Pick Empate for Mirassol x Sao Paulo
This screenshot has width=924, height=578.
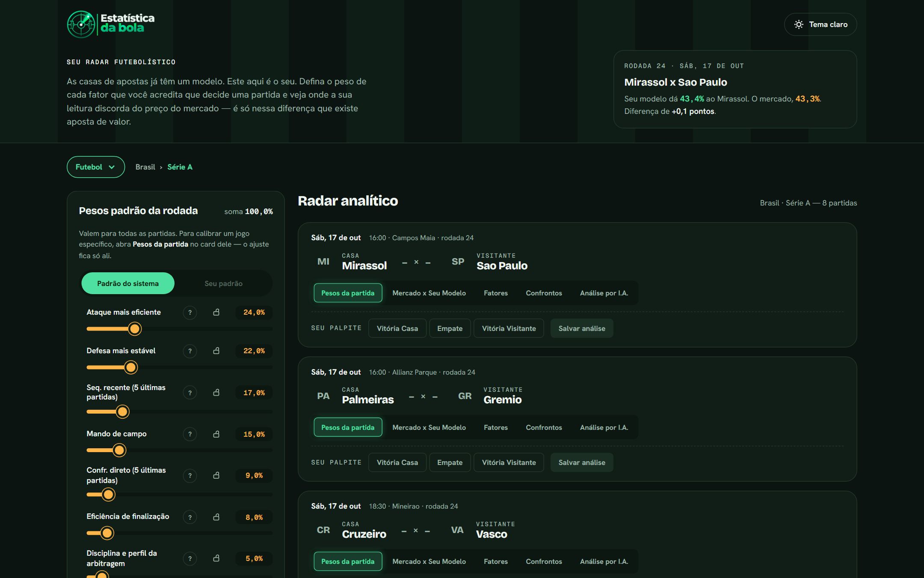[x=450, y=328]
